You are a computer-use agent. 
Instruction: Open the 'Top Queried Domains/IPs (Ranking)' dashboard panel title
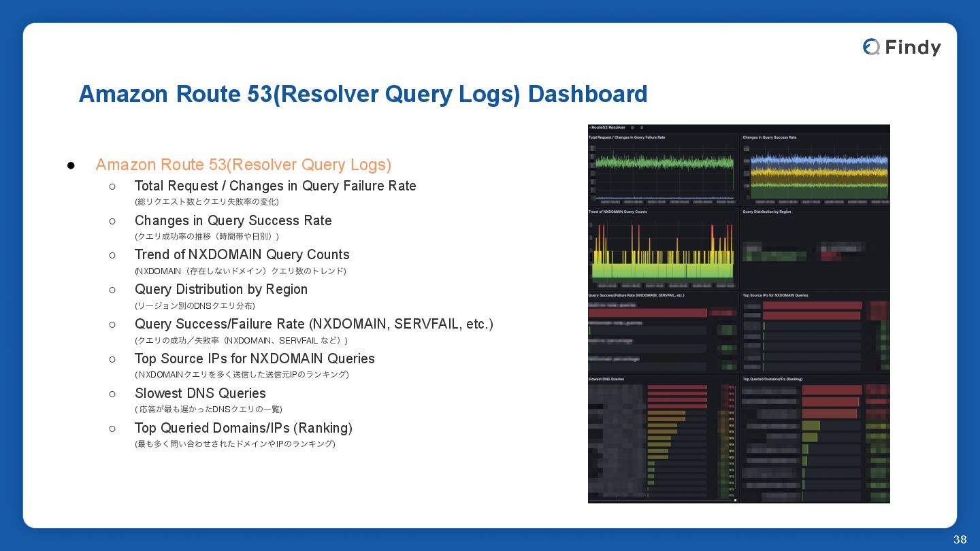tap(772, 379)
